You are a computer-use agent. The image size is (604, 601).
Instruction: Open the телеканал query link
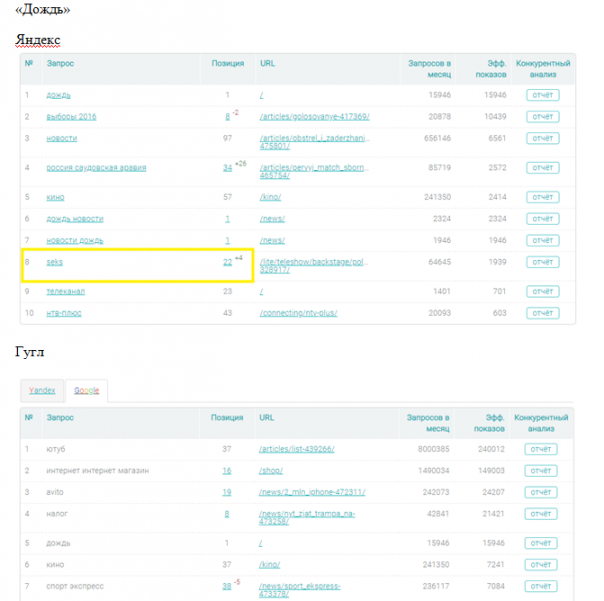[x=66, y=291]
